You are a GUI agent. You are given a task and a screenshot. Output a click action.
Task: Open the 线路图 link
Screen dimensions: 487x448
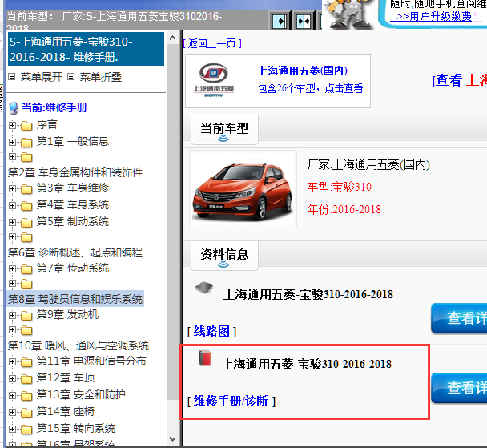pos(211,331)
